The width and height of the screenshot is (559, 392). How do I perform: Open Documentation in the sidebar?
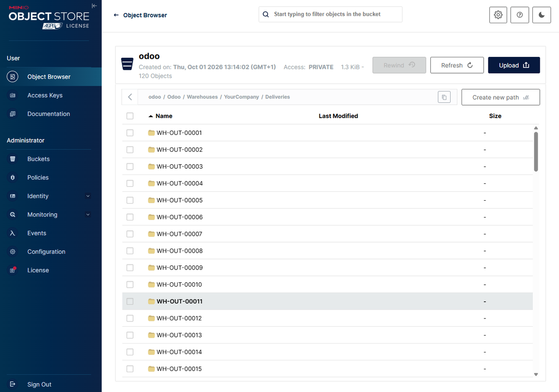(x=48, y=114)
